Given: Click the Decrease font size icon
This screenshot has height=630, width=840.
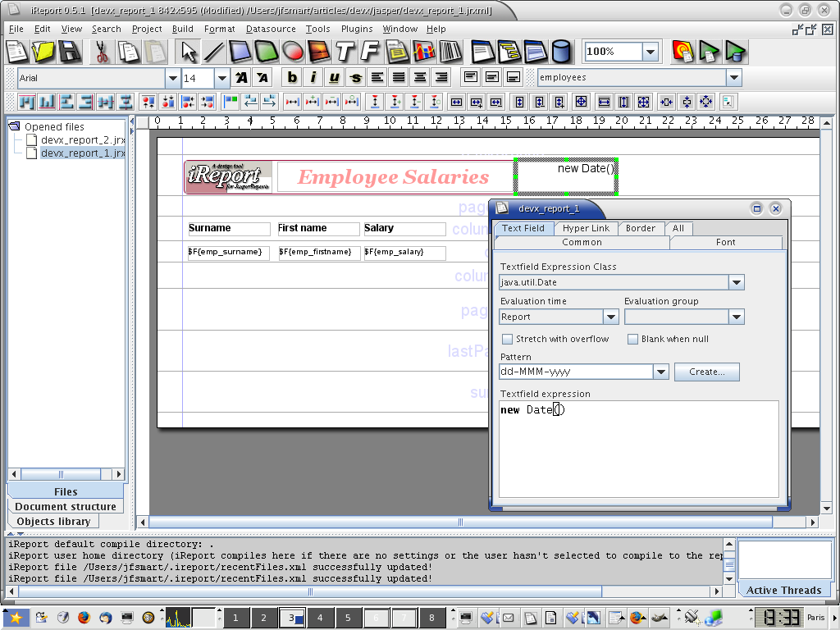Looking at the screenshot, I should coord(262,78).
